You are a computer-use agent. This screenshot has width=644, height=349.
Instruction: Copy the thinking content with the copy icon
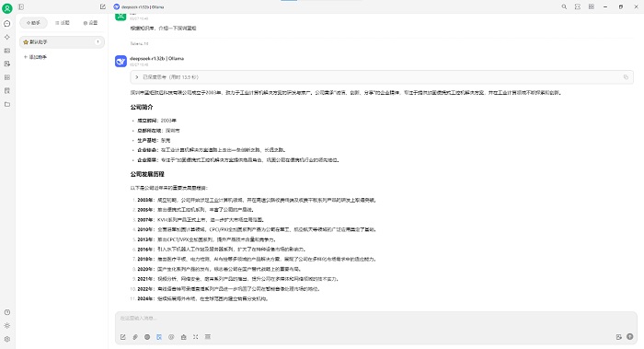(626, 76)
